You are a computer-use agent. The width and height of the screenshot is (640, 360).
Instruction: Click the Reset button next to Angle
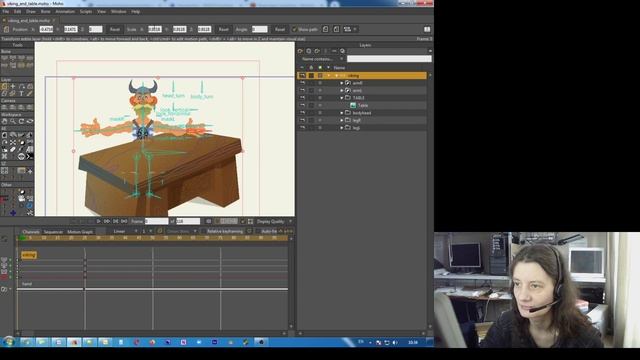(x=280, y=29)
